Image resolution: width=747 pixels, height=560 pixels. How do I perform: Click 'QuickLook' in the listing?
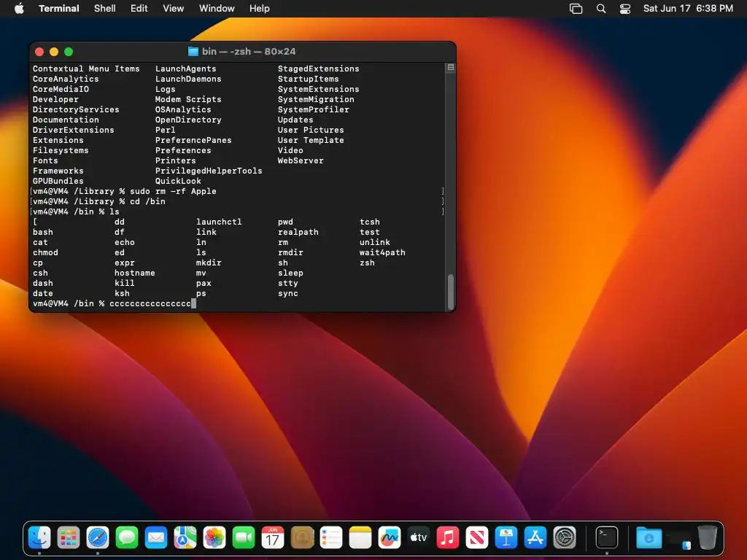(x=178, y=181)
